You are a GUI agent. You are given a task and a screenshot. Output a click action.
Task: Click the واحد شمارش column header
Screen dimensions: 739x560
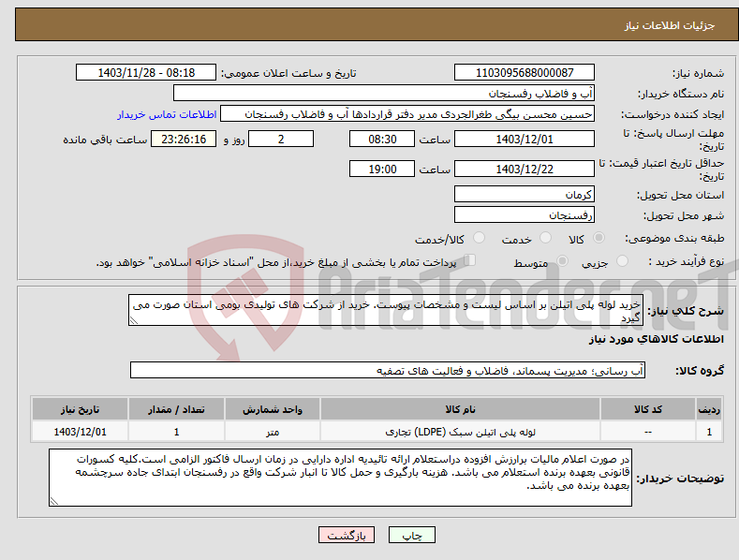[273, 409]
